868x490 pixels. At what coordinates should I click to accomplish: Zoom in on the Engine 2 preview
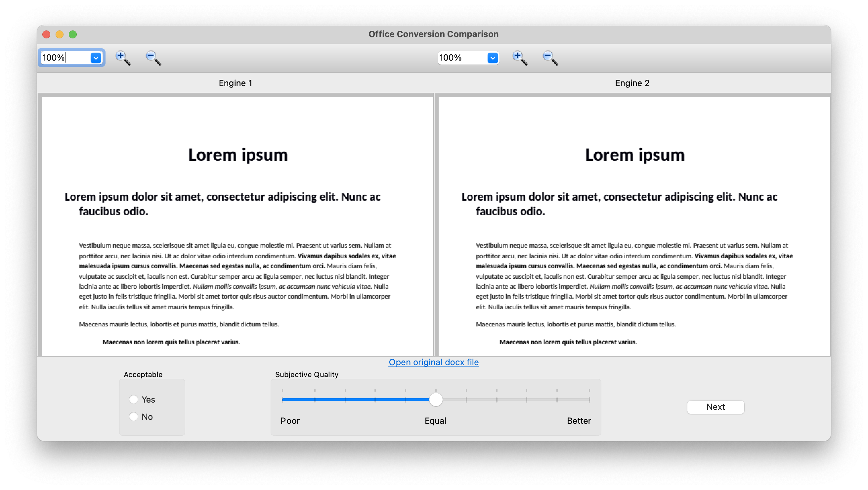click(519, 58)
